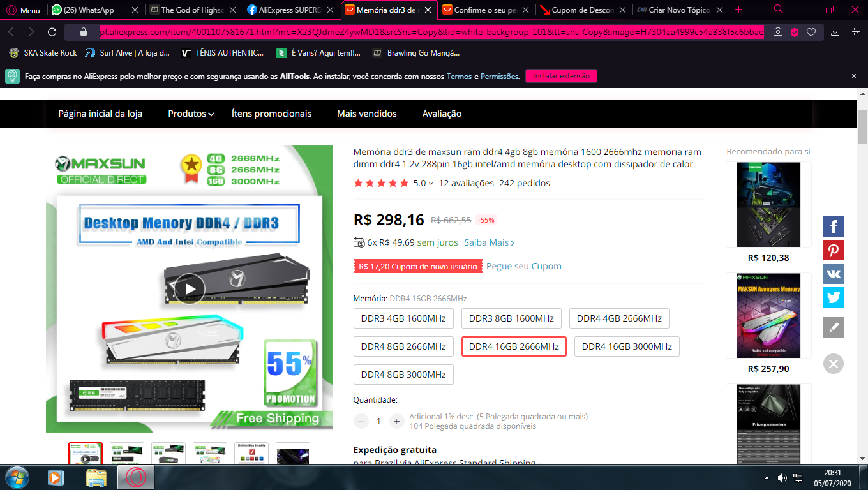Viewport: 868px width, 490px height.
Task: Increase quantity with the plus button
Action: coord(396,421)
